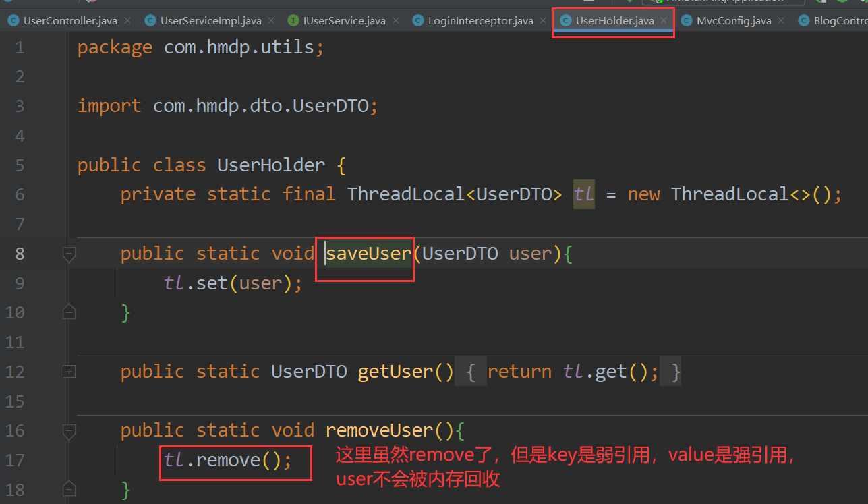Close the UserController.java tab
The height and width of the screenshot is (504, 868).
click(127, 21)
